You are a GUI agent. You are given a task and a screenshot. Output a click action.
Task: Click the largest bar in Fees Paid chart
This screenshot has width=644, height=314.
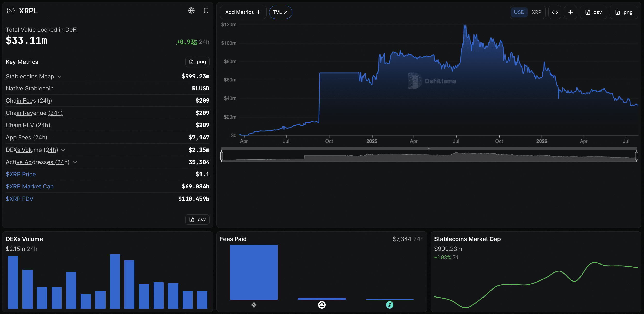click(254, 272)
